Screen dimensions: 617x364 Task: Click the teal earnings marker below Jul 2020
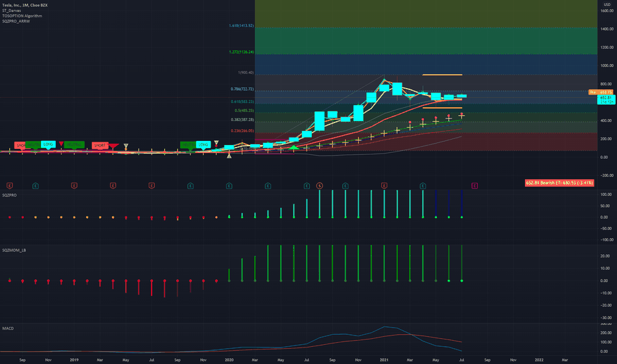click(x=307, y=186)
